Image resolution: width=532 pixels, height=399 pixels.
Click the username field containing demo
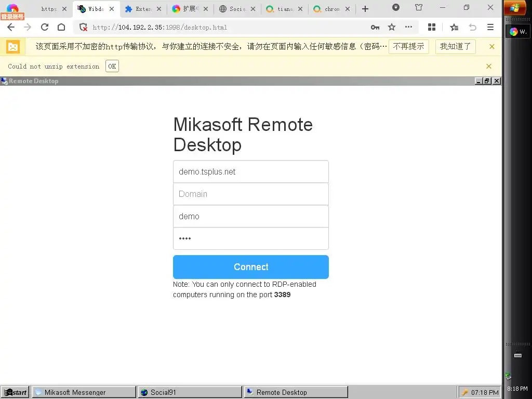point(251,217)
